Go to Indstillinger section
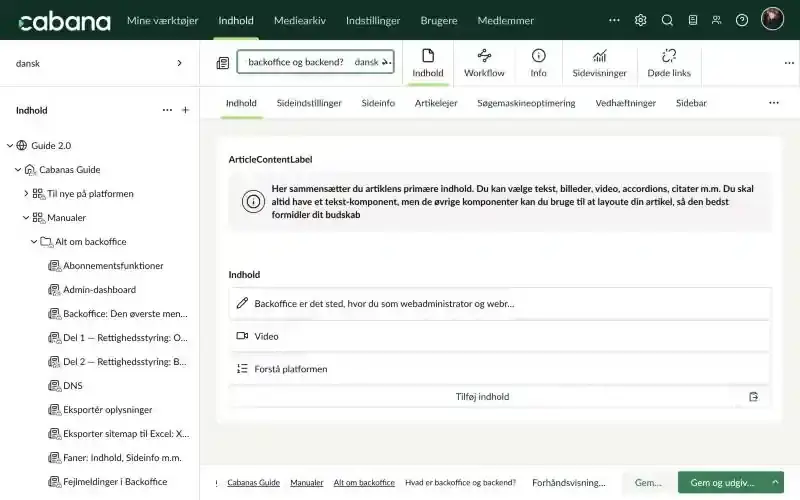The image size is (800, 500). pyautogui.click(x=373, y=20)
